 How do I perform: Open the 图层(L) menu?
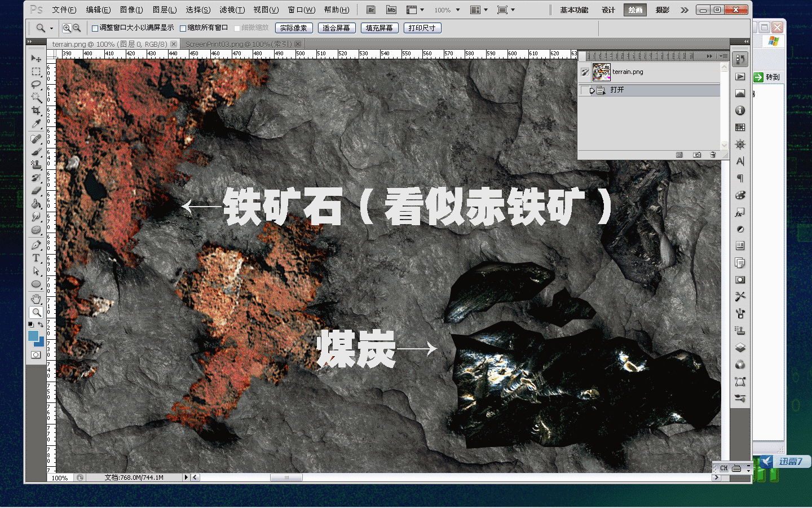165,10
